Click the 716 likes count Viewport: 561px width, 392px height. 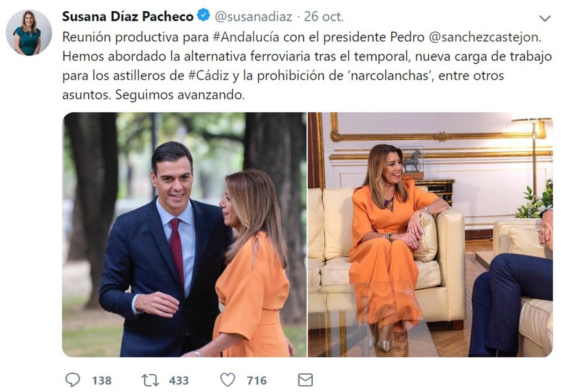(x=257, y=380)
